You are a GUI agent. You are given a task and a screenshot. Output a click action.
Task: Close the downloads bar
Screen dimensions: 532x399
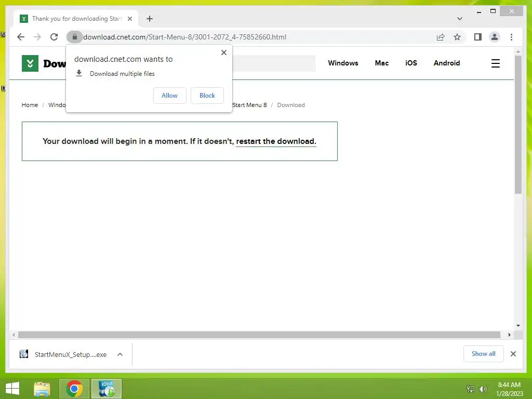coord(513,353)
